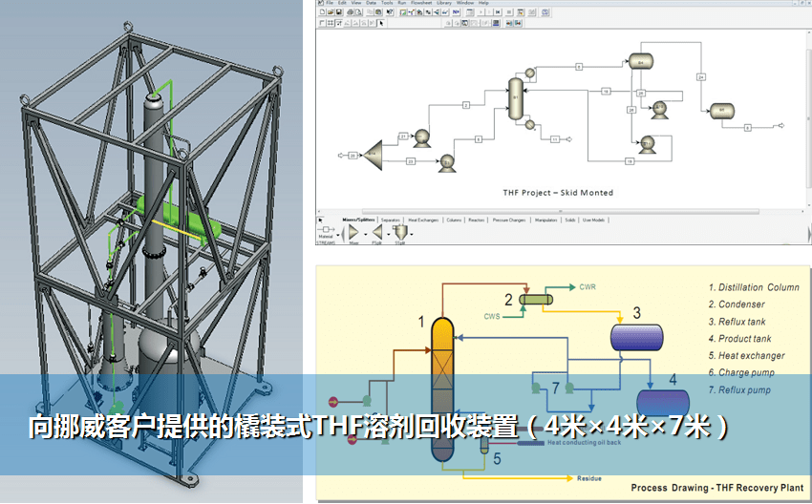Switch to the Heat Exchangers tab

click(x=422, y=220)
